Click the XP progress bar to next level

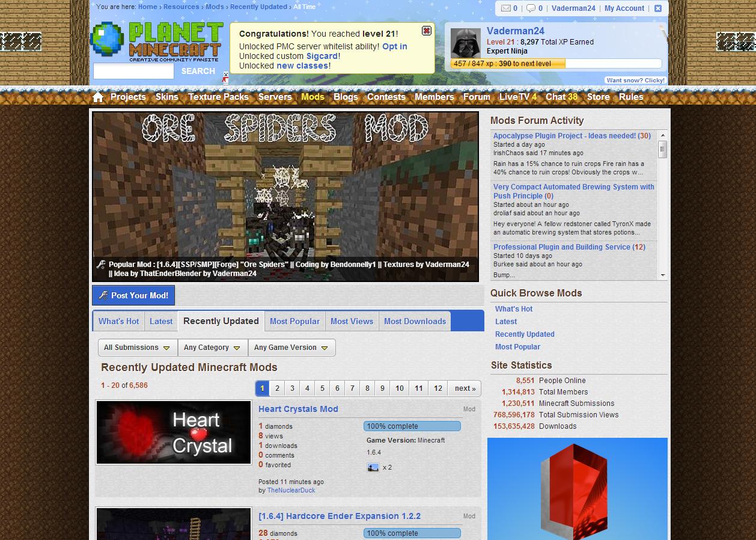point(556,64)
